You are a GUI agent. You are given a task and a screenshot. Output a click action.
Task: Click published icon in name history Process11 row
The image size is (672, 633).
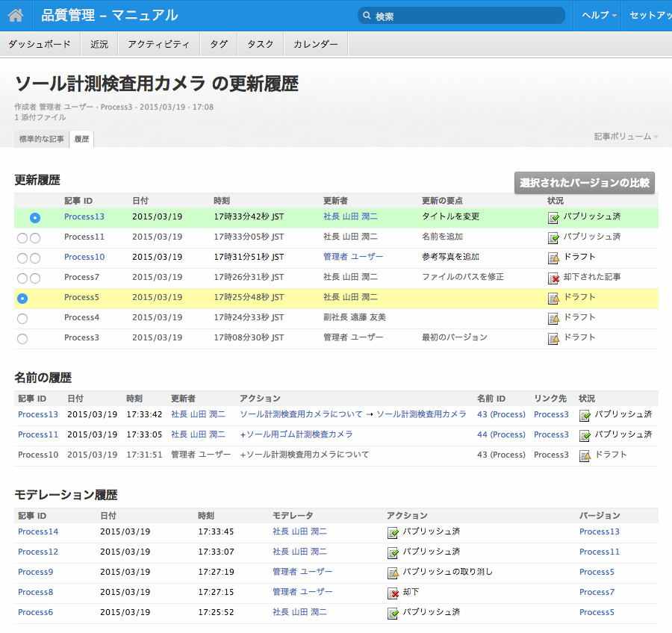[585, 436]
